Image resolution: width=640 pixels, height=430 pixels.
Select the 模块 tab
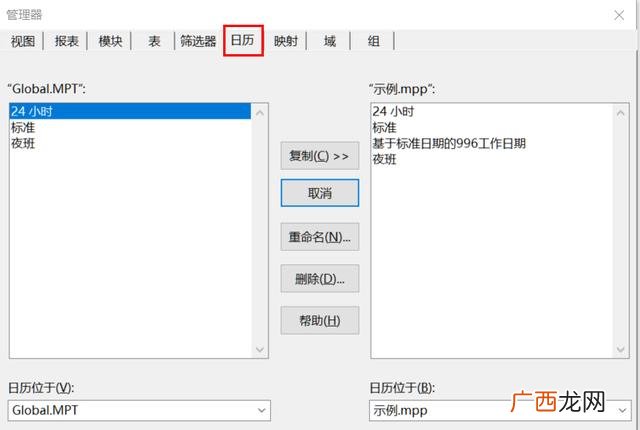pos(110,41)
